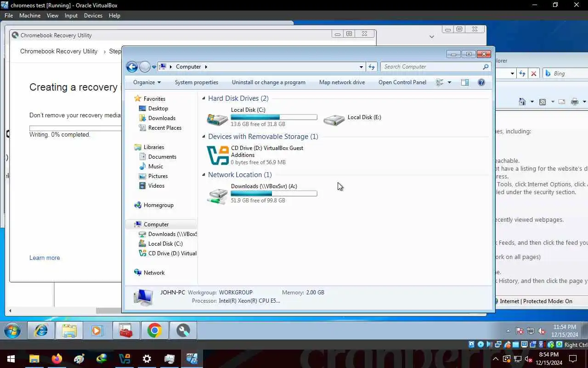Collapse the Hard Disk Drives group
The image size is (588, 368).
tap(204, 98)
